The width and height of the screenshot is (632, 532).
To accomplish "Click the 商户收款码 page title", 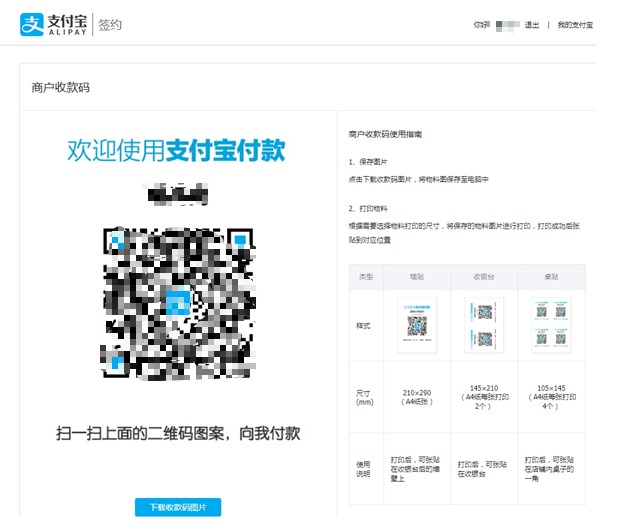I will 60,87.
